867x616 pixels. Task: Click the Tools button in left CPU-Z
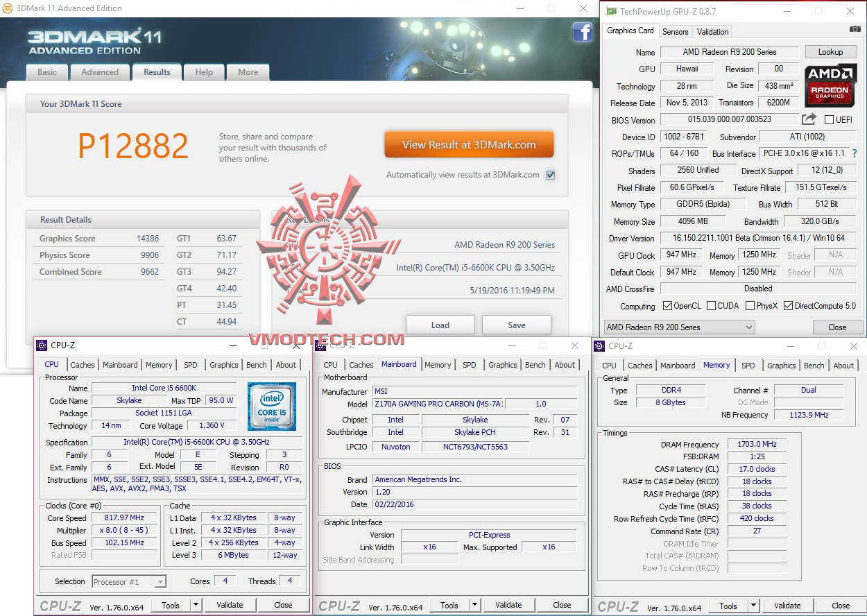pyautogui.click(x=171, y=605)
